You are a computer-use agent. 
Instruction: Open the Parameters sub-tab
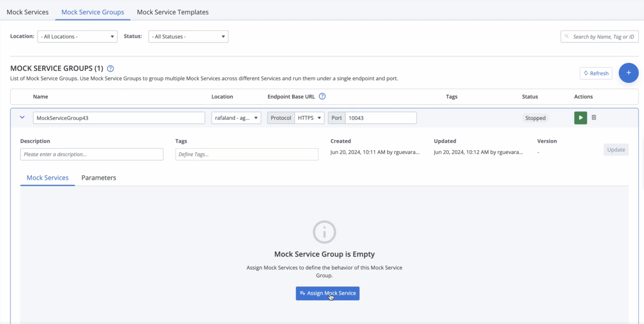(99, 177)
